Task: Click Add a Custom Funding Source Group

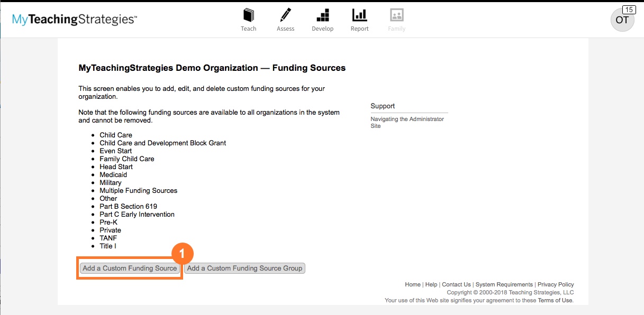Action: click(244, 268)
